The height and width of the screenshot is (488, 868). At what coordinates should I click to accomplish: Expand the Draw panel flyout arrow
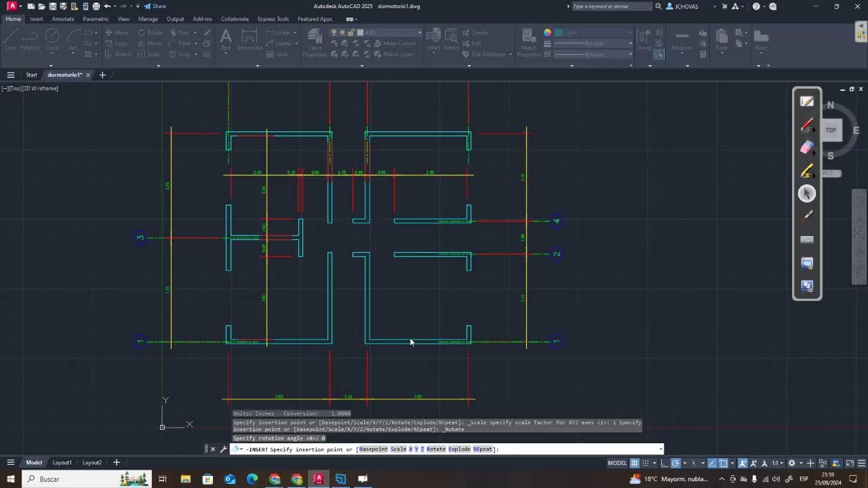point(52,66)
